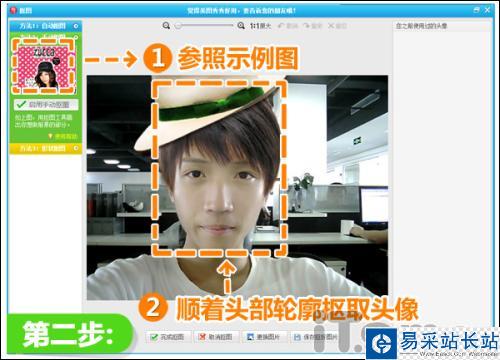Click the grayed-out redo arrow
The image size is (500, 360).
click(x=312, y=26)
